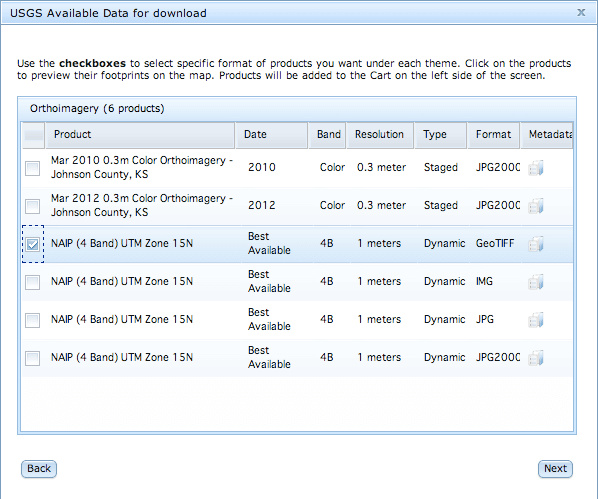
Task: Preview the NAIP Dynamic JPG2000 product name
Action: pos(122,357)
